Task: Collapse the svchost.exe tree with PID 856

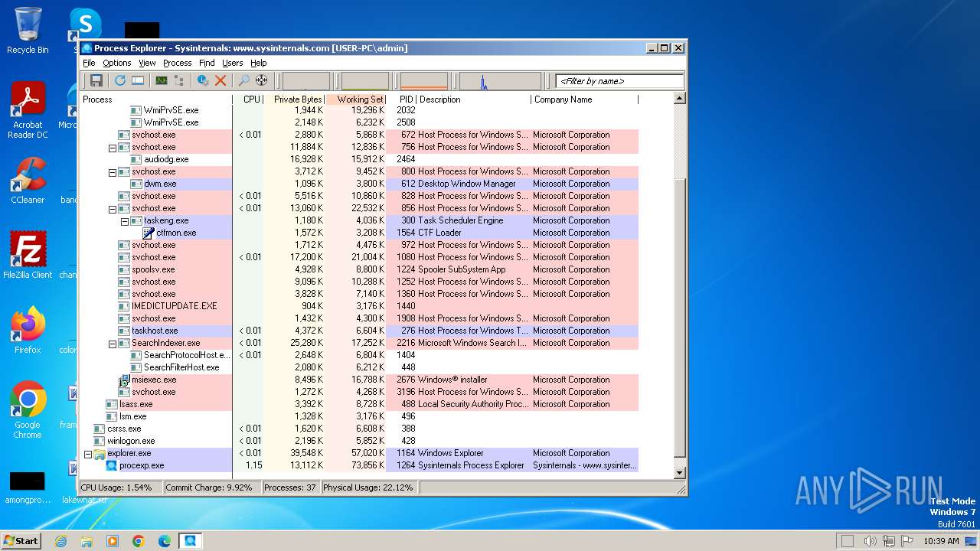Action: pyautogui.click(x=113, y=209)
